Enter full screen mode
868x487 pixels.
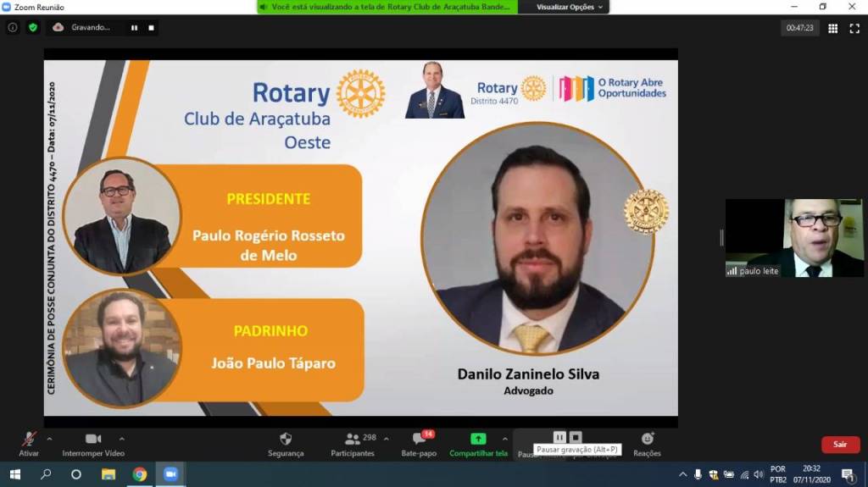854,28
